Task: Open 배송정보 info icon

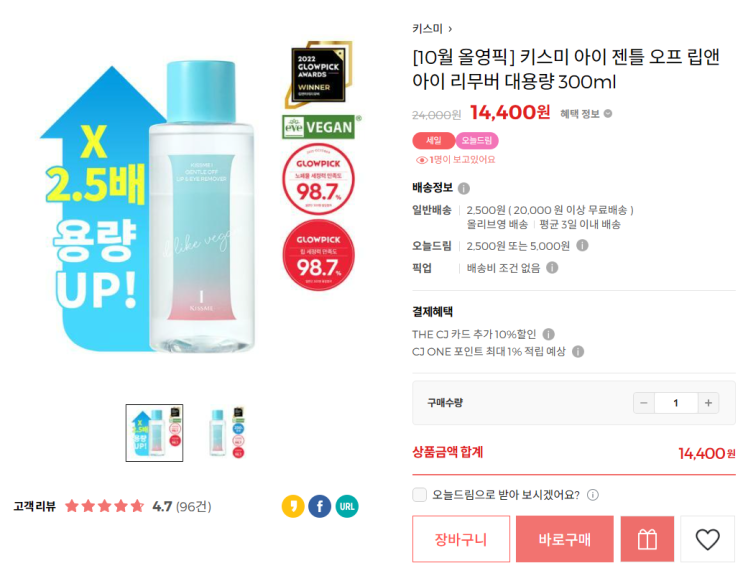Action: (x=464, y=189)
